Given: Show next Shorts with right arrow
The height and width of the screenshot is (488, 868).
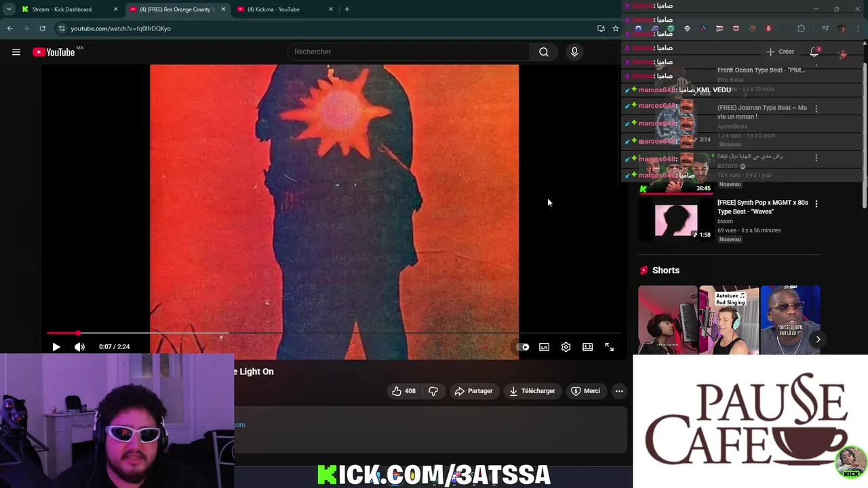Looking at the screenshot, I should pos(818,339).
